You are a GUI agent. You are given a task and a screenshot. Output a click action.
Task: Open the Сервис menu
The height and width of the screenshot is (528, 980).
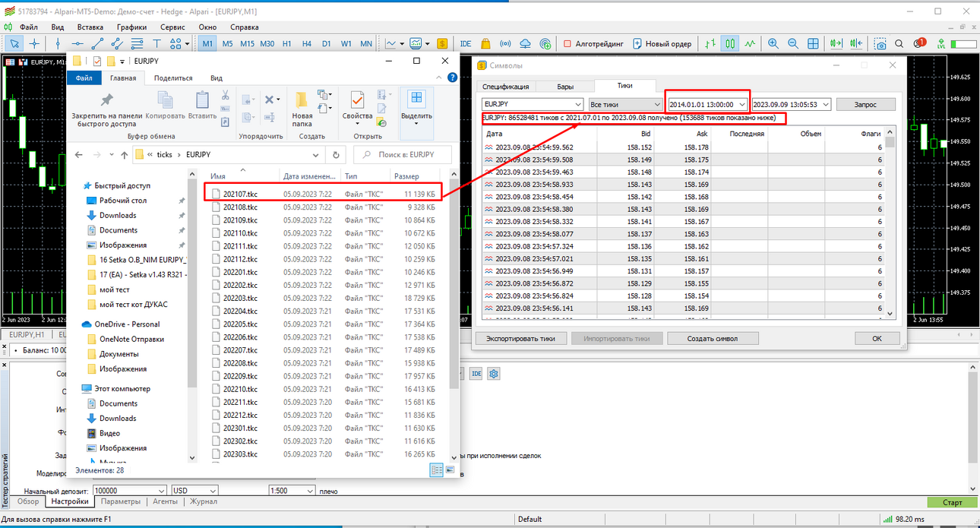(172, 27)
